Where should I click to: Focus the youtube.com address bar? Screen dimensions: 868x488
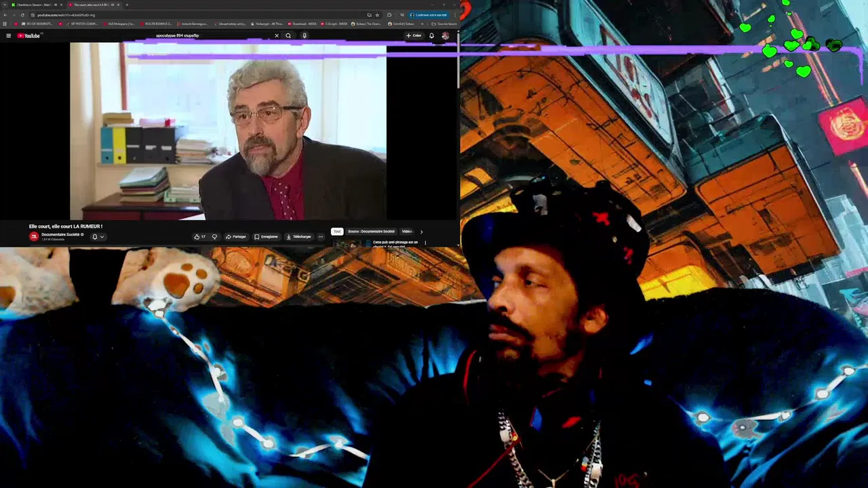click(x=197, y=15)
